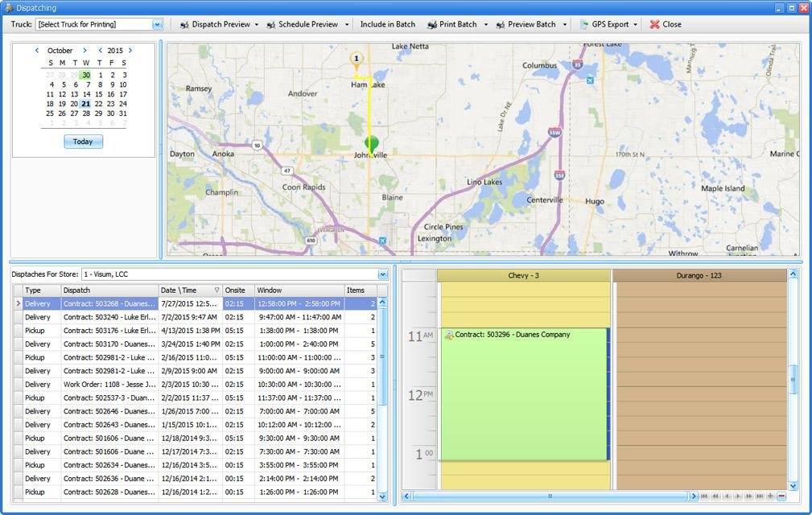Click the red minus button below schedule
Image resolution: width=812 pixels, height=515 pixels.
(781, 496)
